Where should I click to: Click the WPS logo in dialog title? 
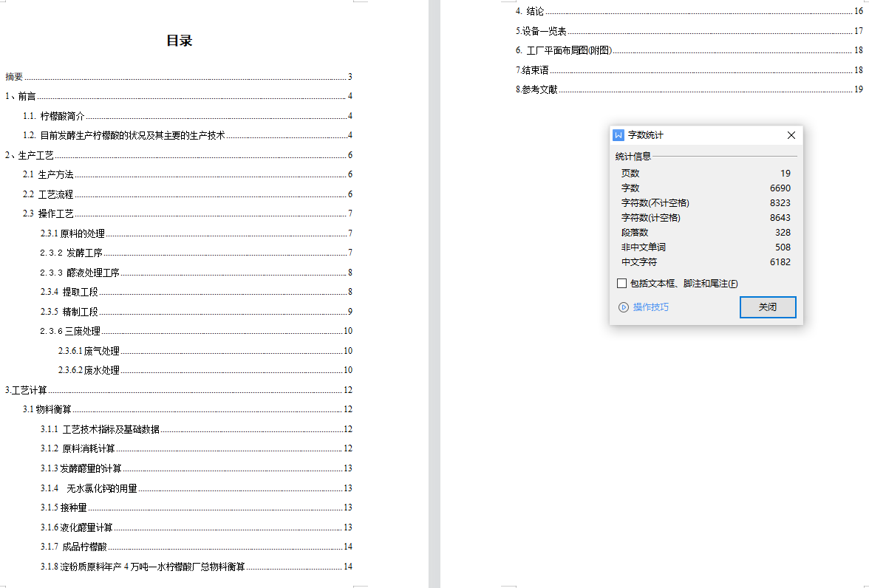click(x=619, y=135)
